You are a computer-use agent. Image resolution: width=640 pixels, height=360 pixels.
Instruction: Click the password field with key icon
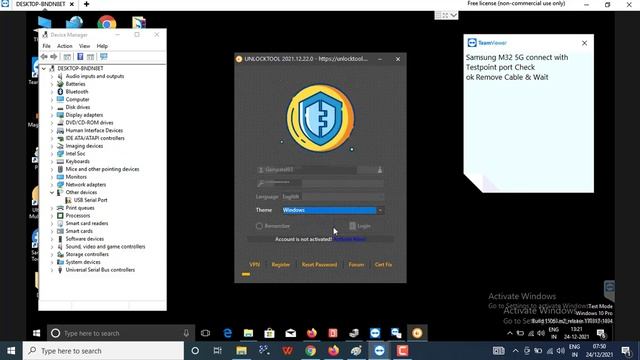click(x=320, y=183)
